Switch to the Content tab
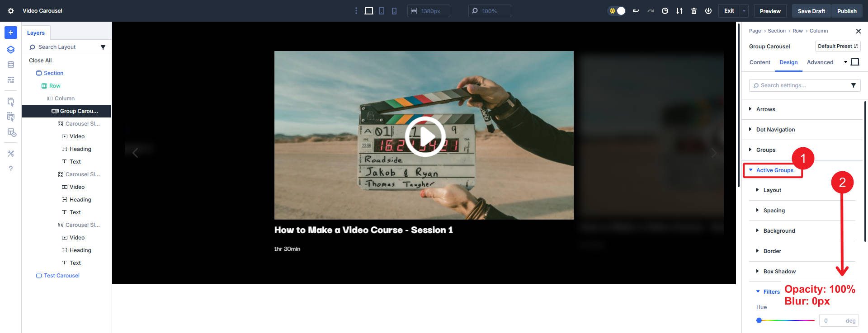868x333 pixels. click(x=759, y=62)
